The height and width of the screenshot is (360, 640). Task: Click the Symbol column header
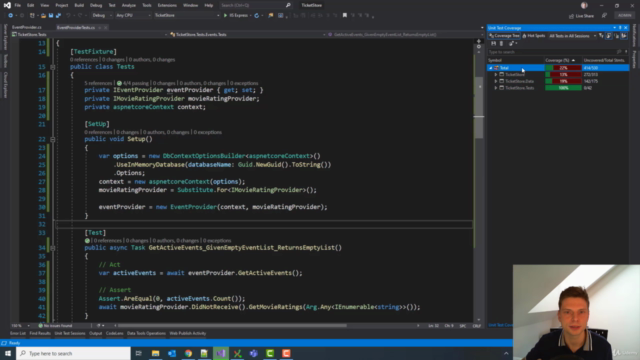point(516,60)
